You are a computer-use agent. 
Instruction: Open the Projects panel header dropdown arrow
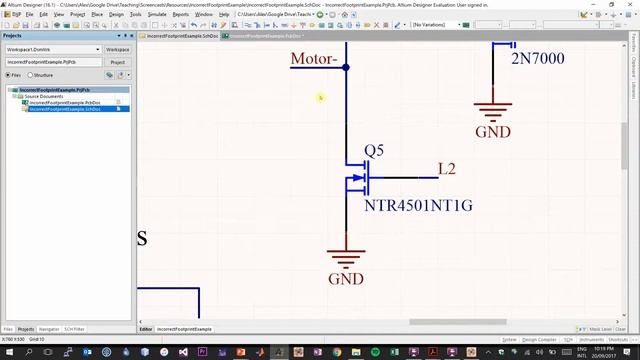(x=119, y=36)
